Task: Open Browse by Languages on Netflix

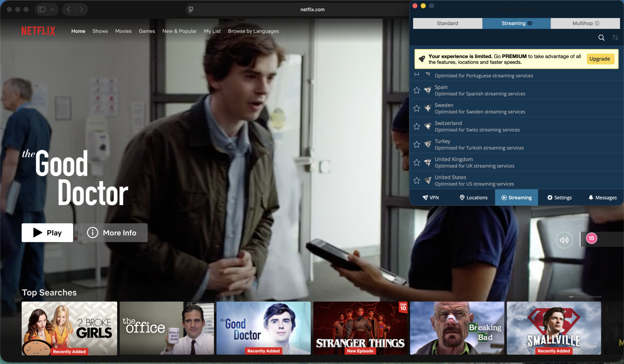Action: pyautogui.click(x=253, y=31)
